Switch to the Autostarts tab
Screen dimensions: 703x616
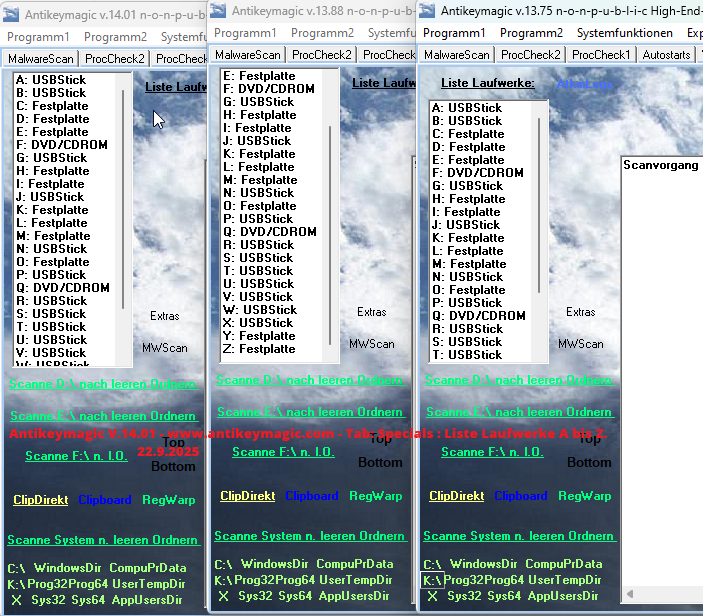click(666, 54)
